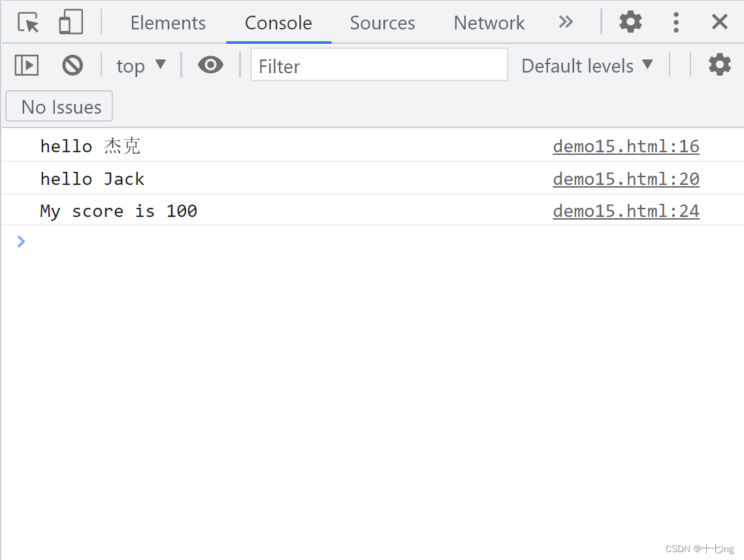Clear the console
This screenshot has height=560, width=744.
tap(73, 65)
